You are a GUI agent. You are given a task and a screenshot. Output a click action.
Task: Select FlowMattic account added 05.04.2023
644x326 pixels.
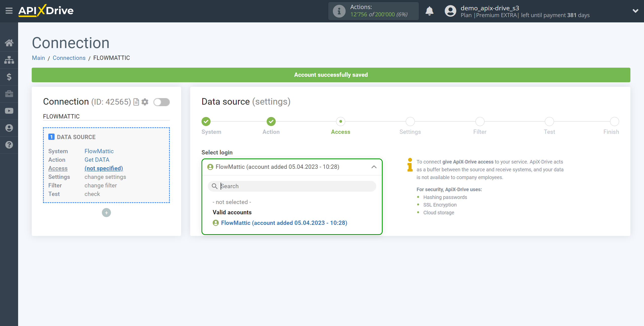point(284,222)
